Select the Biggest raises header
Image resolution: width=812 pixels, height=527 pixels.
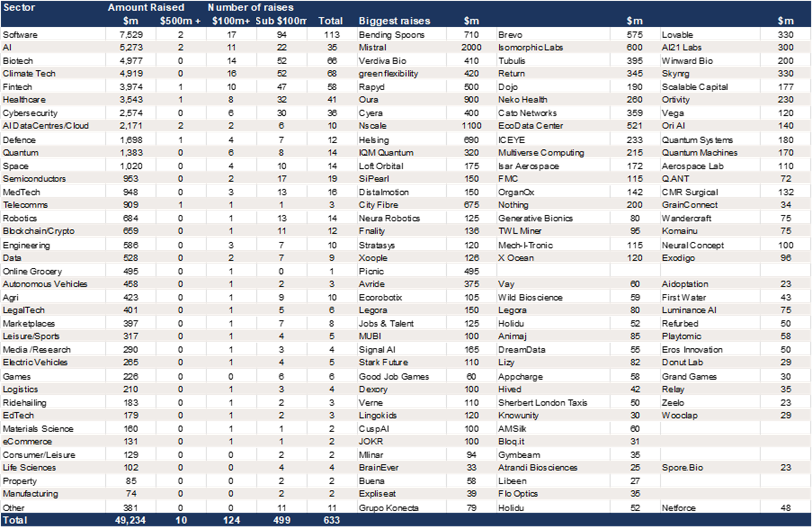tap(394, 21)
